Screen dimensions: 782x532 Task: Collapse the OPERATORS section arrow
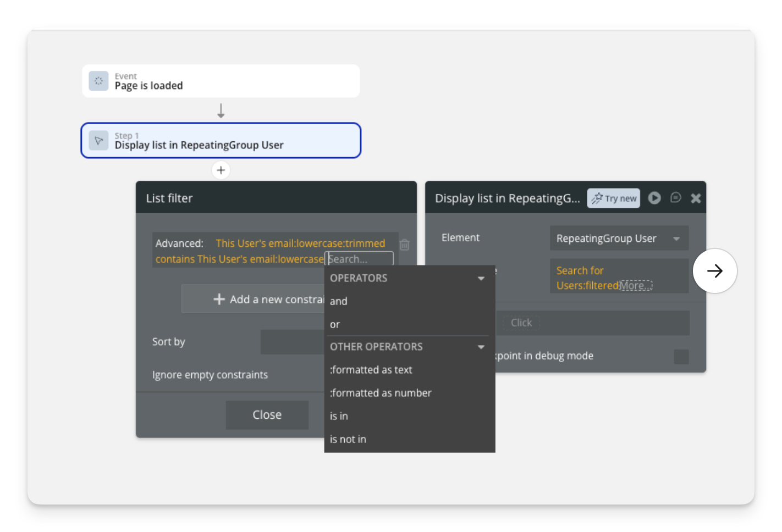(x=481, y=279)
